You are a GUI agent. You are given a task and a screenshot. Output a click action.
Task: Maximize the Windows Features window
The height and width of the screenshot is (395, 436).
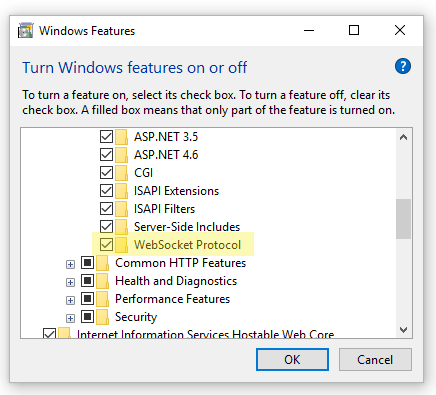coord(354,30)
